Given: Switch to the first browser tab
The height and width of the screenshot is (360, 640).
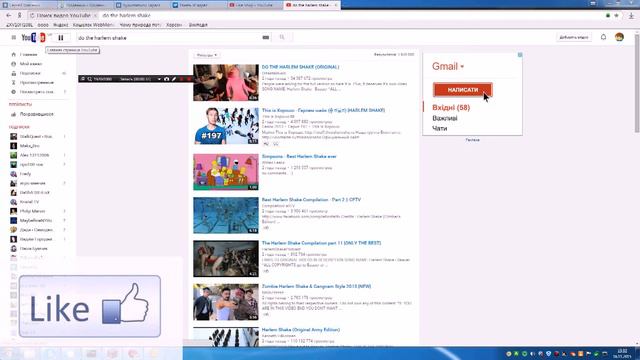Looking at the screenshot, I should [28, 5].
